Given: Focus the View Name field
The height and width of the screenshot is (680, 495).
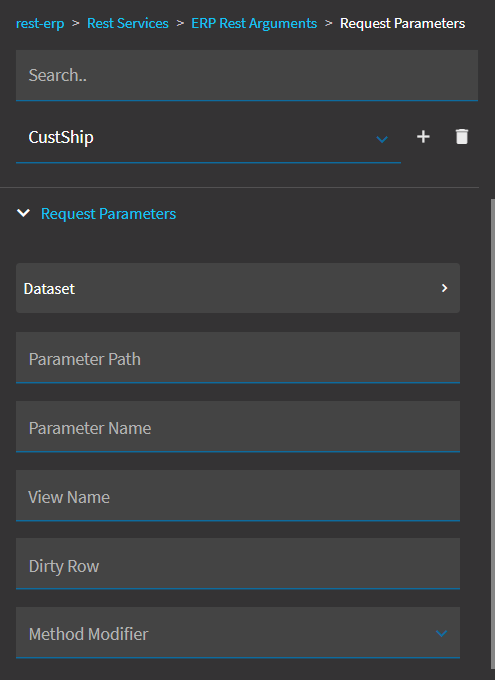Looking at the screenshot, I should click(238, 496).
